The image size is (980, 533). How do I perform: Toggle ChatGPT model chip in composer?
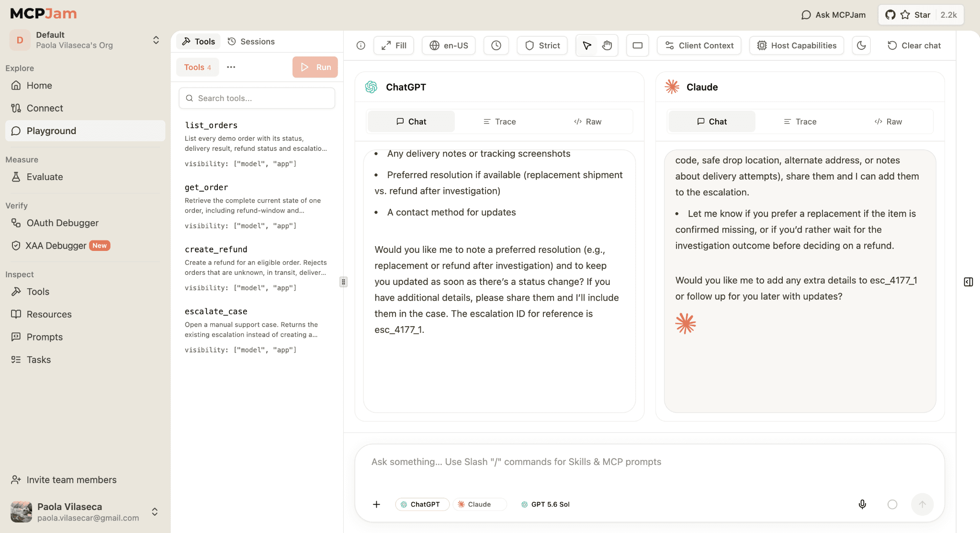pyautogui.click(x=422, y=504)
